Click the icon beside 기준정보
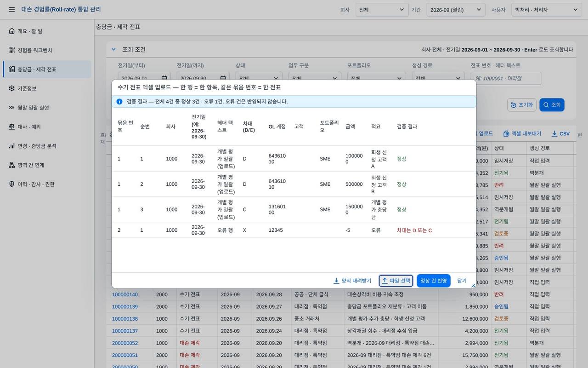This screenshot has height=368, width=588. pyautogui.click(x=11, y=88)
